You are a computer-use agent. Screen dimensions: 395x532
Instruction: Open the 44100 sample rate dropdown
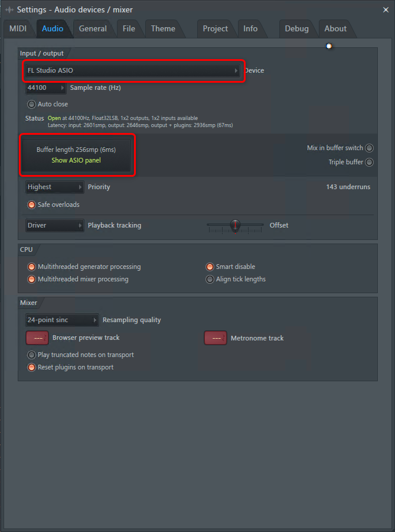[45, 88]
